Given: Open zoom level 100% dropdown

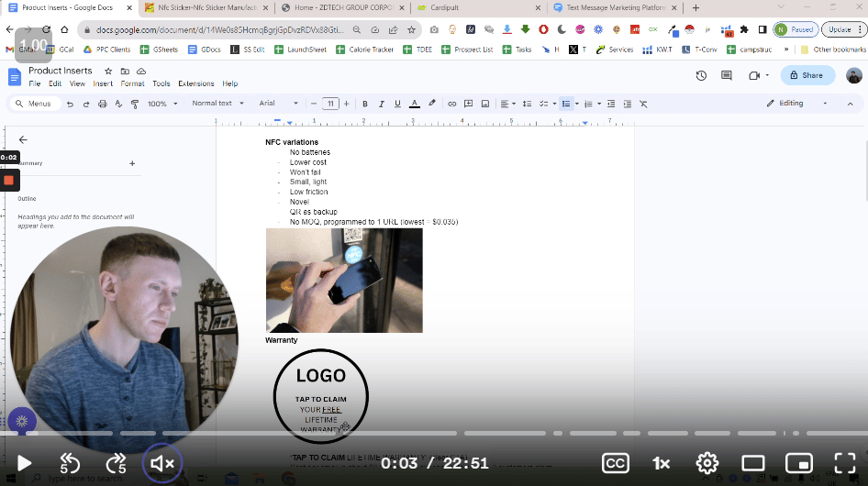Looking at the screenshot, I should [x=162, y=104].
